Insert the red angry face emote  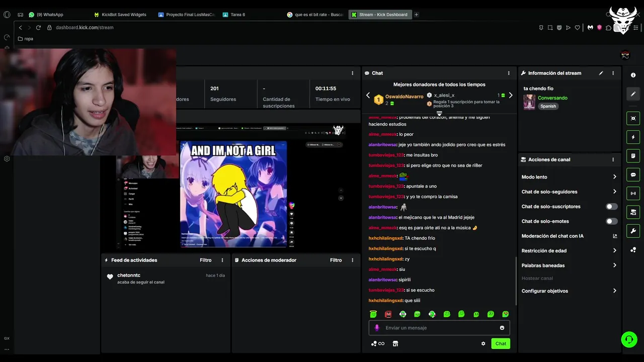[388, 314]
